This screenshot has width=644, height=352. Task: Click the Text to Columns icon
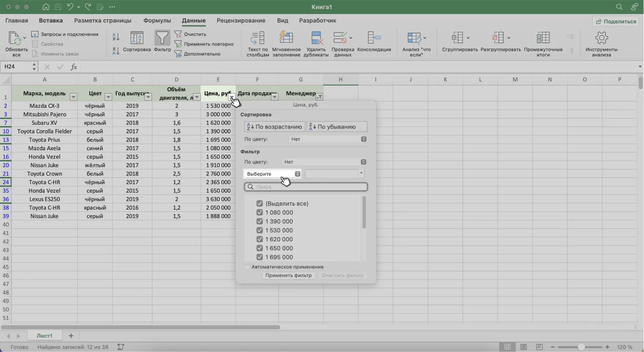point(257,38)
